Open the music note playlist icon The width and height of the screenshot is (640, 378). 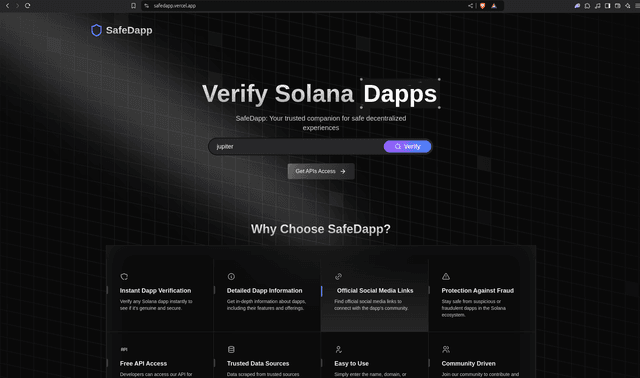pyautogui.click(x=598, y=6)
